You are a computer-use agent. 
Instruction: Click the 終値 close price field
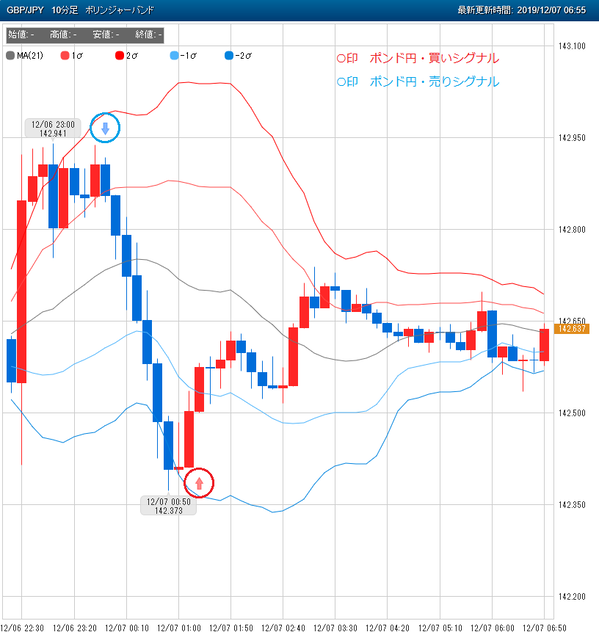148,35
